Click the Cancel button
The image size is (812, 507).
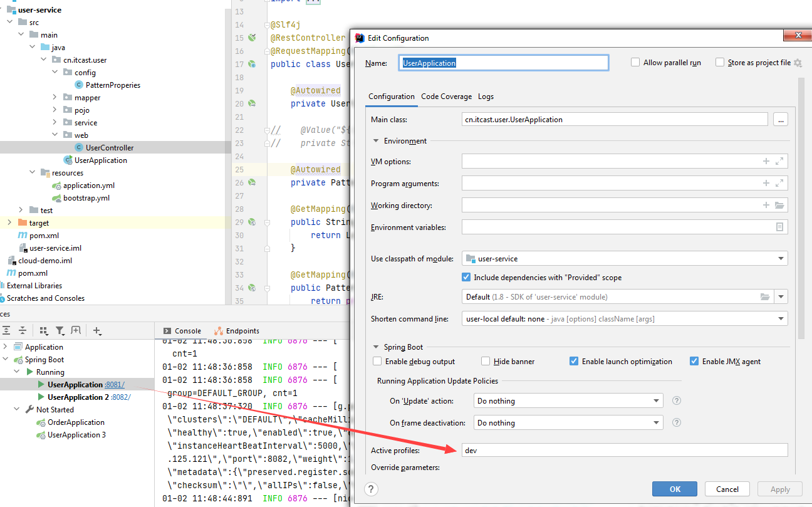click(727, 489)
